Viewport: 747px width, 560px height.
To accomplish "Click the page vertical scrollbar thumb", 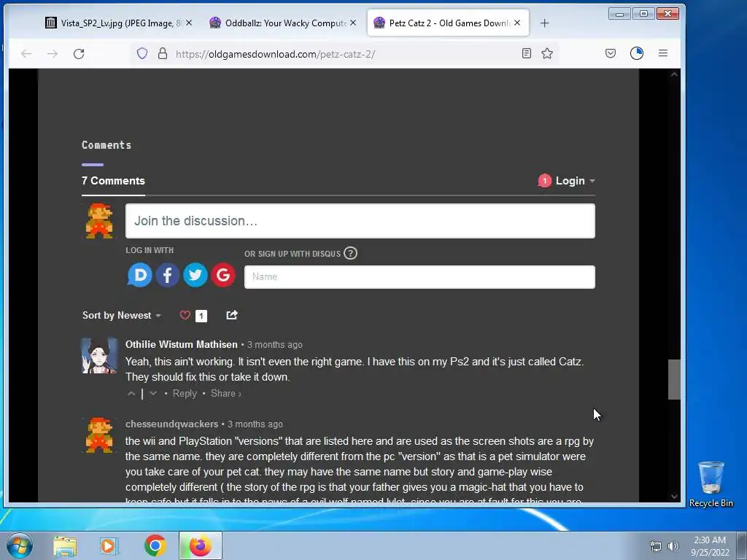I will click(x=673, y=379).
